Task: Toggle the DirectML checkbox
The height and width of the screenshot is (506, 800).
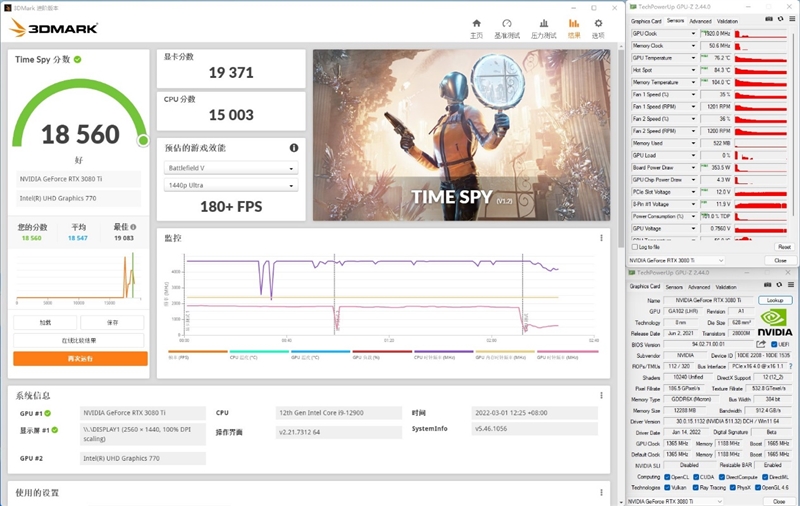Action: 765,477
